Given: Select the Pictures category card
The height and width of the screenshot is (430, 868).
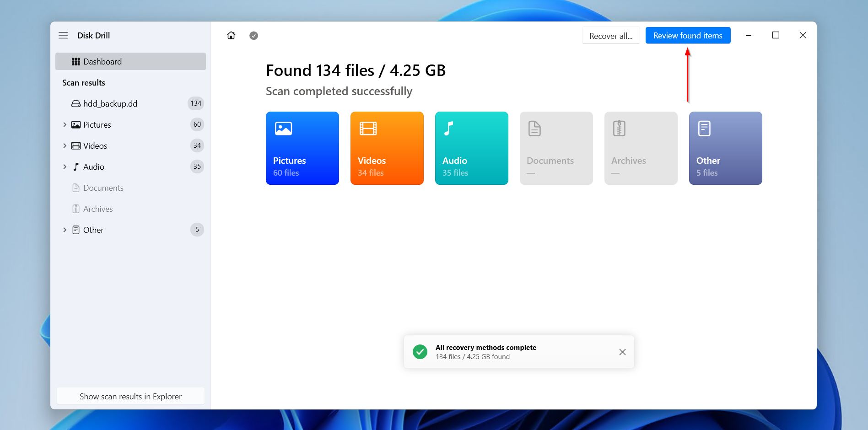Looking at the screenshot, I should click(302, 148).
